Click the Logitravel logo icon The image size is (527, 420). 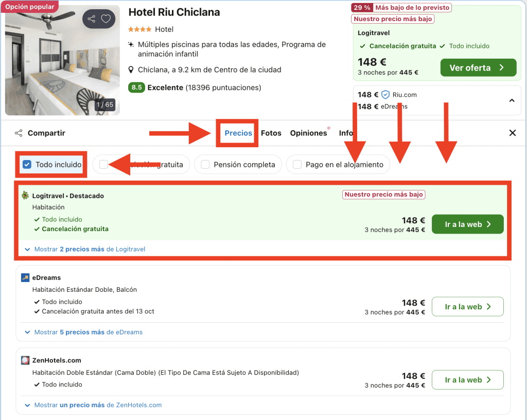pos(25,196)
